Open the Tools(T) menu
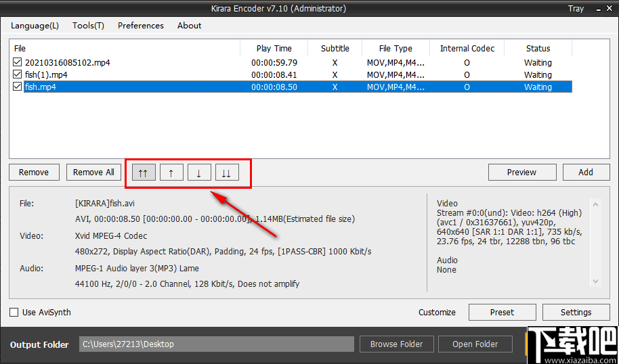 89,26
